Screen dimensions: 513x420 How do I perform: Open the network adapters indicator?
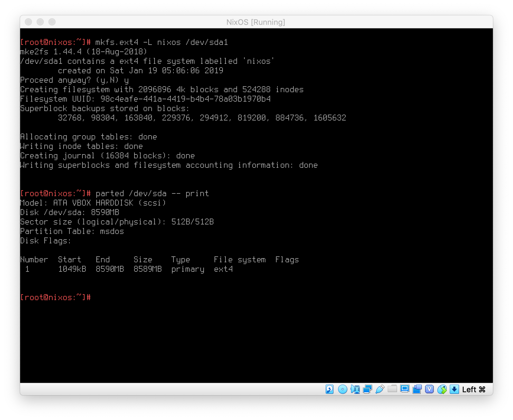367,389
